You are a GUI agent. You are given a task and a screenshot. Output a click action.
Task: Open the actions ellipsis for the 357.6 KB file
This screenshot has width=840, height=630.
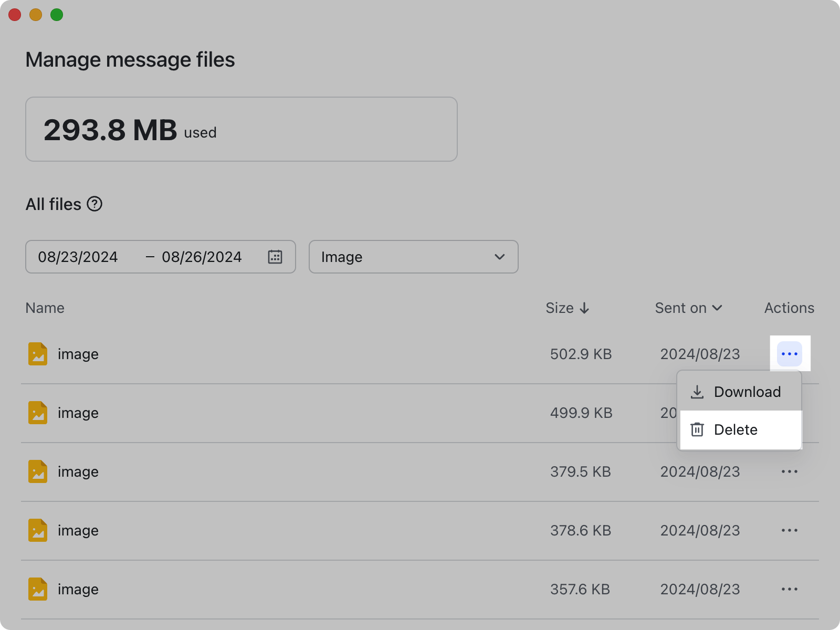click(789, 589)
